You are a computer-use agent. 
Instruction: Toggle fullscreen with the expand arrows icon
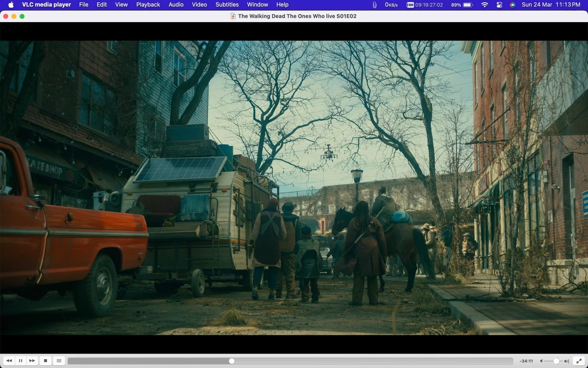pyautogui.click(x=579, y=361)
